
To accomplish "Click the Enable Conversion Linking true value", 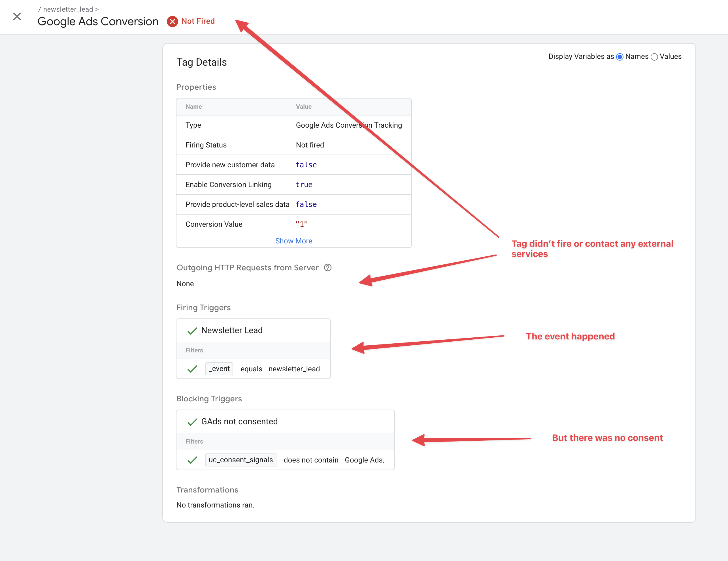I will click(304, 185).
